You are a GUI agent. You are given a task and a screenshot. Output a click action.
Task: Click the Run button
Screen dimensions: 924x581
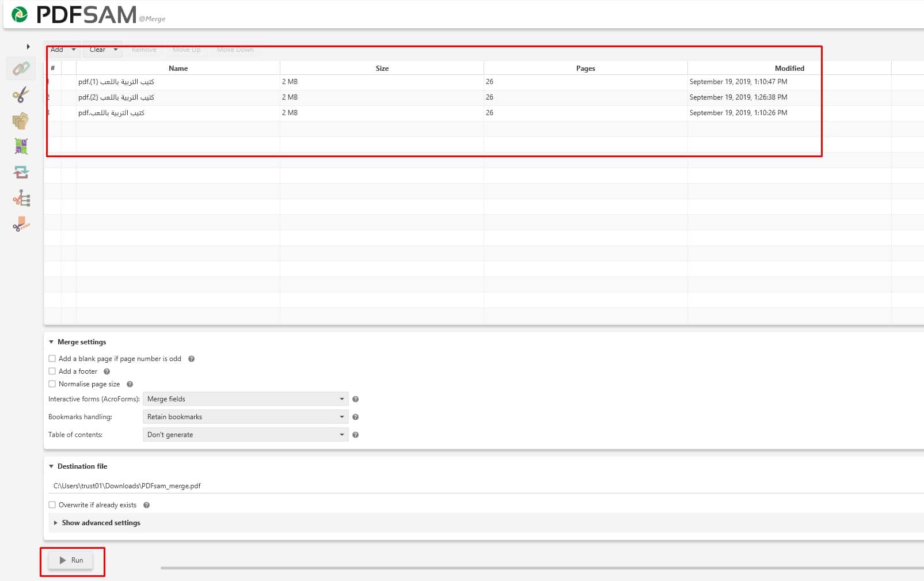click(71, 560)
